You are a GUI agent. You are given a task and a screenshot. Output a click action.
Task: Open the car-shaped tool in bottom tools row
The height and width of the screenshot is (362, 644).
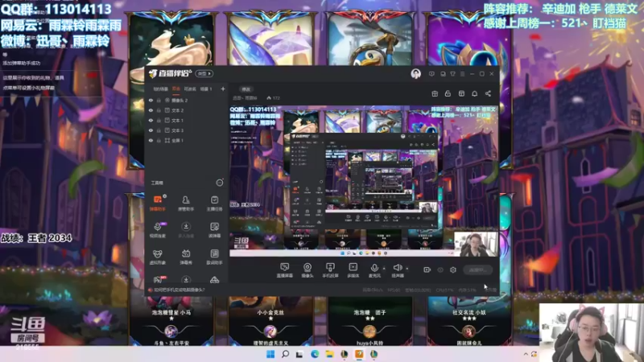tap(214, 280)
